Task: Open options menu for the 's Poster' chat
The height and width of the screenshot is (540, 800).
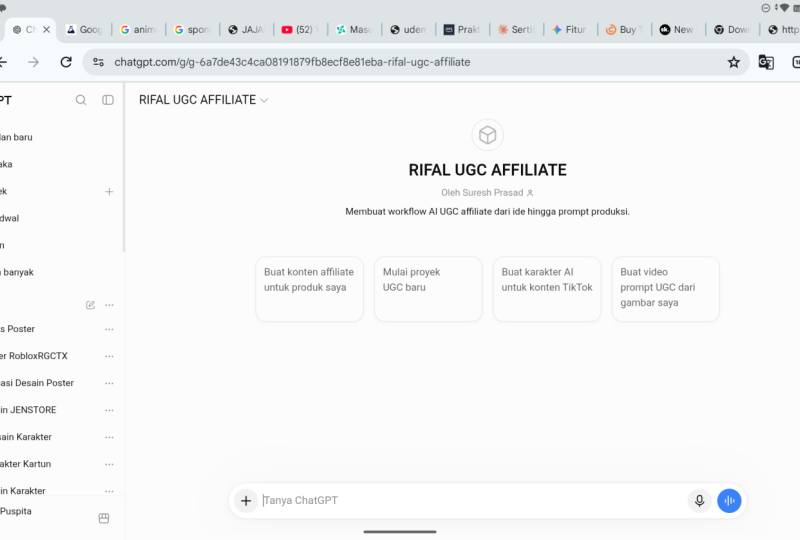Action: [109, 329]
